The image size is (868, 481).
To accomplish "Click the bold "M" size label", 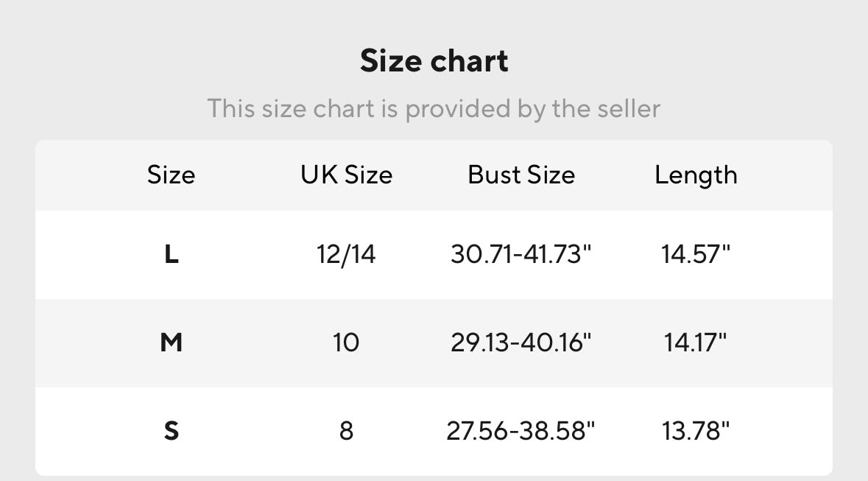I will [x=171, y=343].
